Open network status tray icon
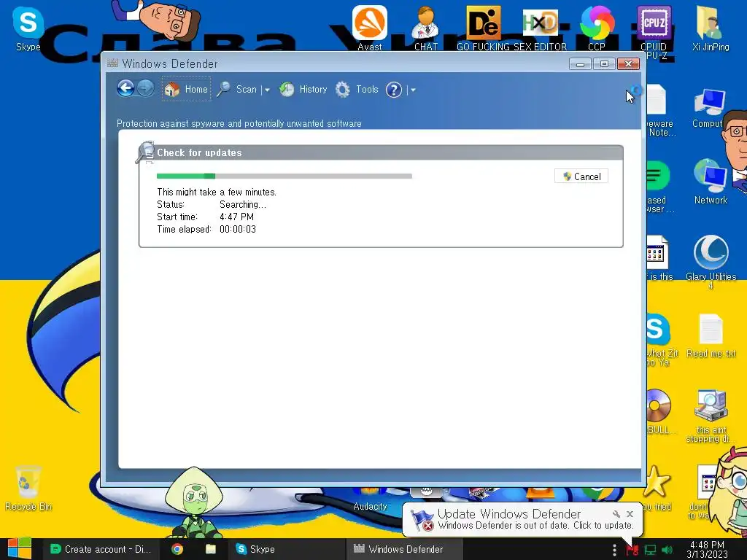This screenshot has width=747, height=560. coord(650,550)
